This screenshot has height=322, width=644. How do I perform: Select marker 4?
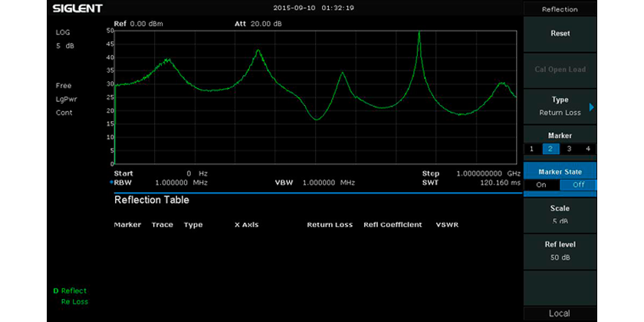[x=588, y=149]
